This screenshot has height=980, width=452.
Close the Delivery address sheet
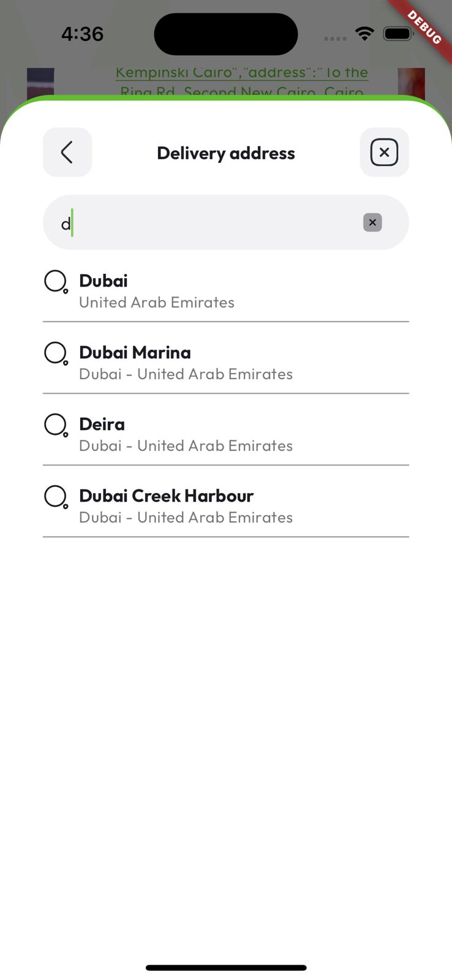coord(384,153)
